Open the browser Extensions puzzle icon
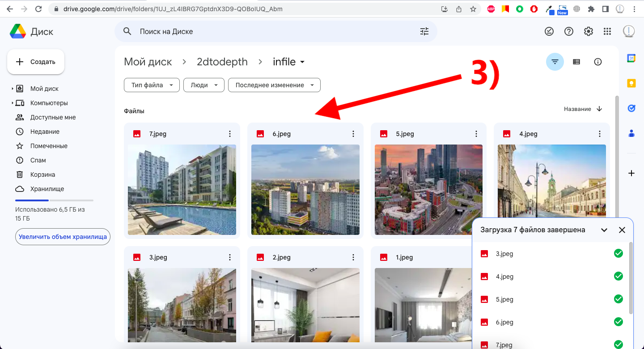This screenshot has width=644, height=349. pyautogui.click(x=591, y=9)
